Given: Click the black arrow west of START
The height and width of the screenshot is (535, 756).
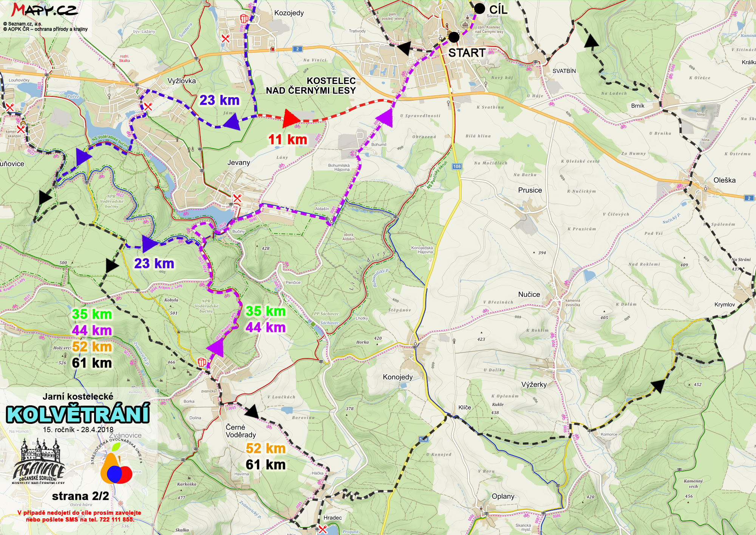Looking at the screenshot, I should pos(404,48).
